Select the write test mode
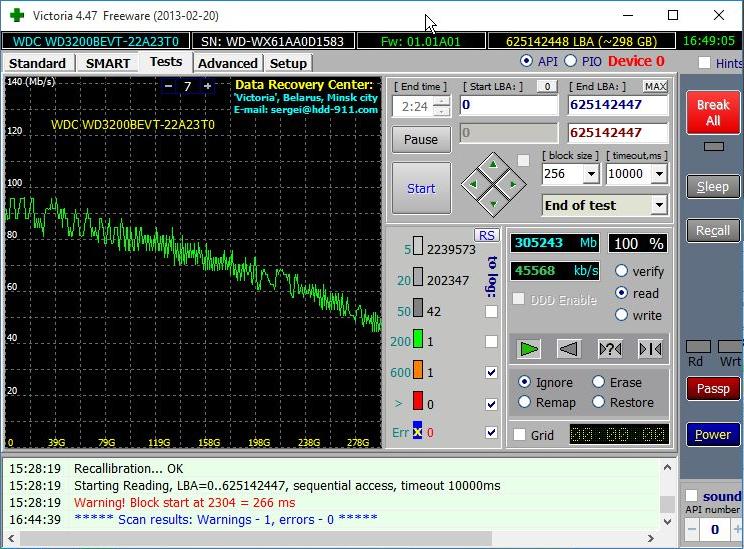This screenshot has height=549, width=744. coord(621,315)
